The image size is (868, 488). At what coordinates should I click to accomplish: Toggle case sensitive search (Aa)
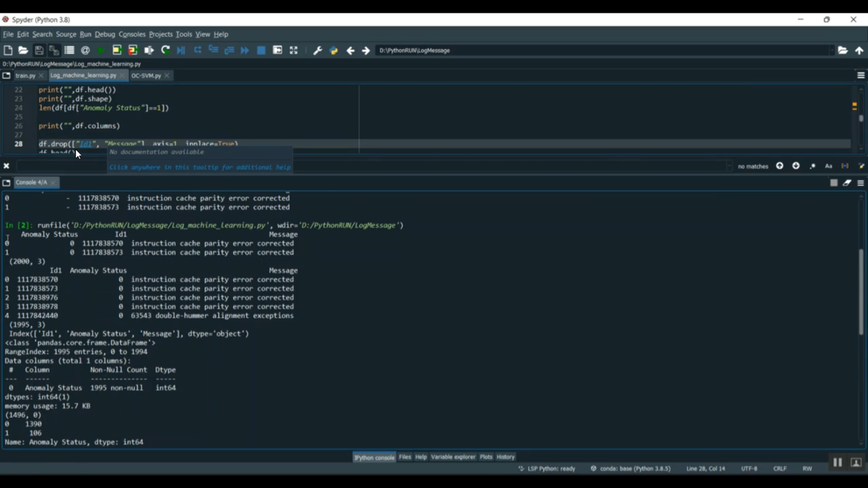point(829,166)
